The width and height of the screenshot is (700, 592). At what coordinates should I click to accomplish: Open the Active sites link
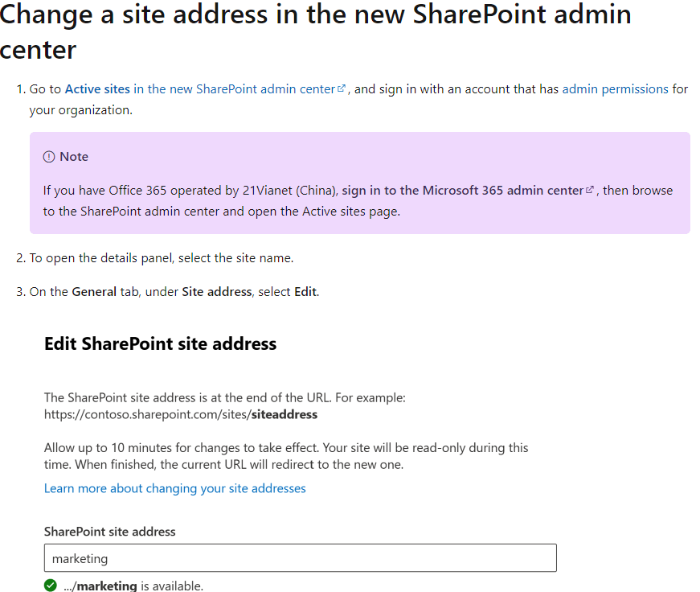[x=97, y=89]
